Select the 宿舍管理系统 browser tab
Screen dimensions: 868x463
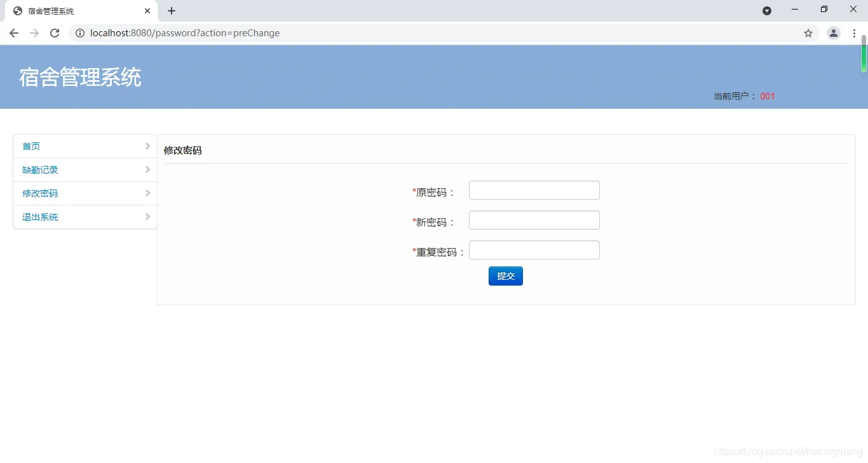click(81, 11)
